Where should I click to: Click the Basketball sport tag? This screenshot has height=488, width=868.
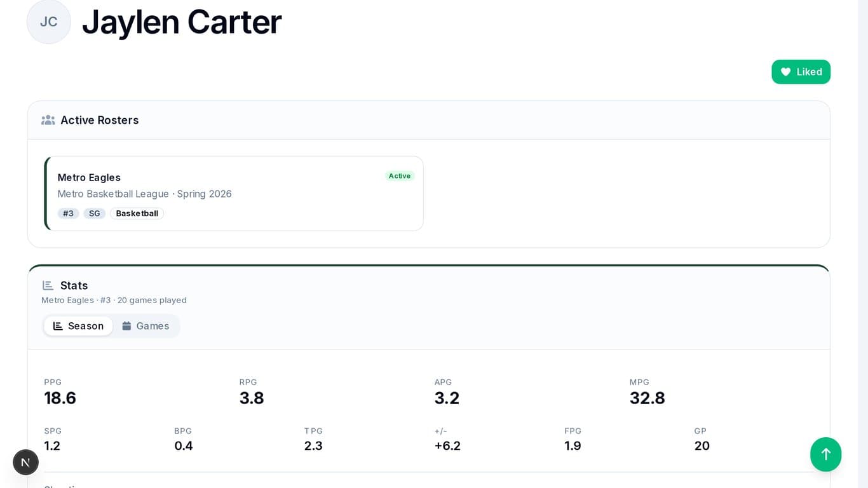pyautogui.click(x=137, y=213)
